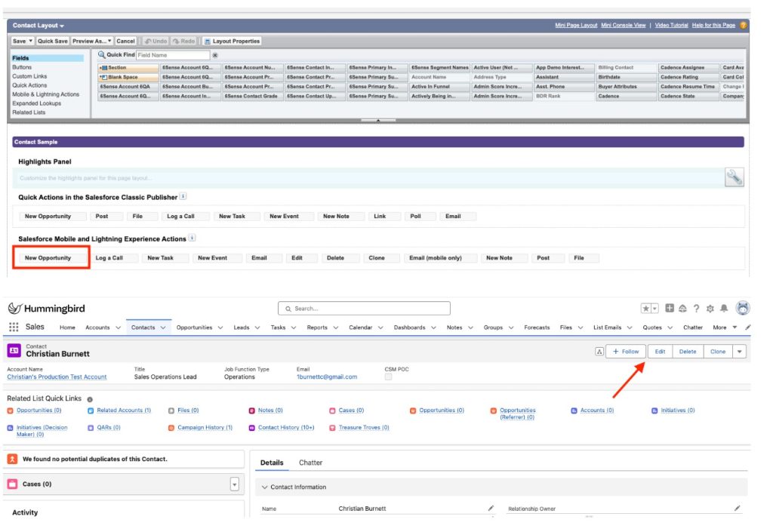
Task: Select Mobile & Lightning Actions in palette list
Action: click(x=45, y=94)
